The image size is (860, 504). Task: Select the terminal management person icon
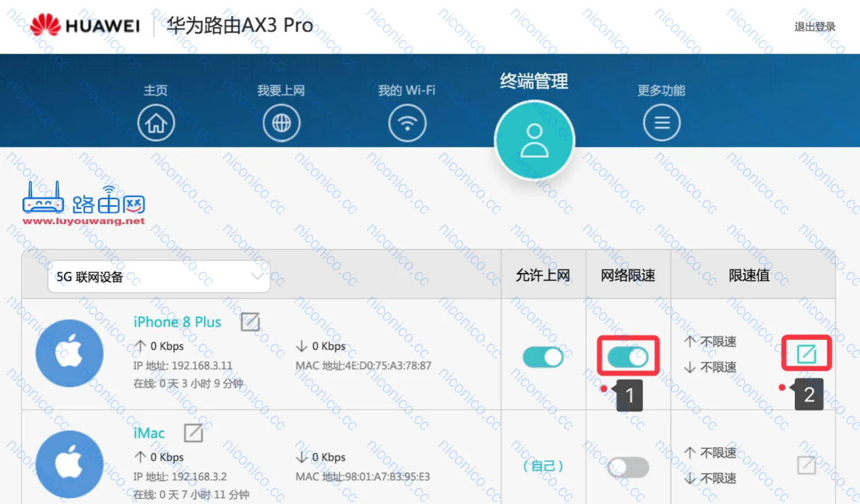point(535,140)
